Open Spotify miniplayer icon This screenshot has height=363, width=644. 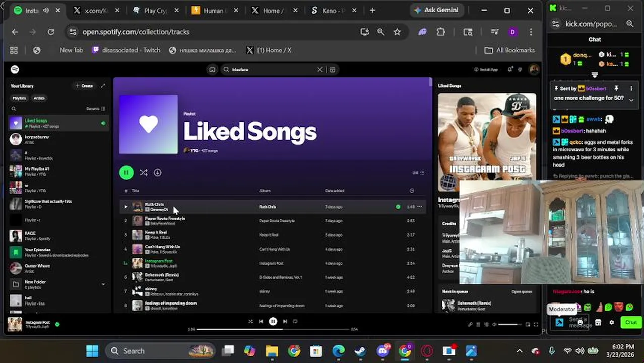528,325
